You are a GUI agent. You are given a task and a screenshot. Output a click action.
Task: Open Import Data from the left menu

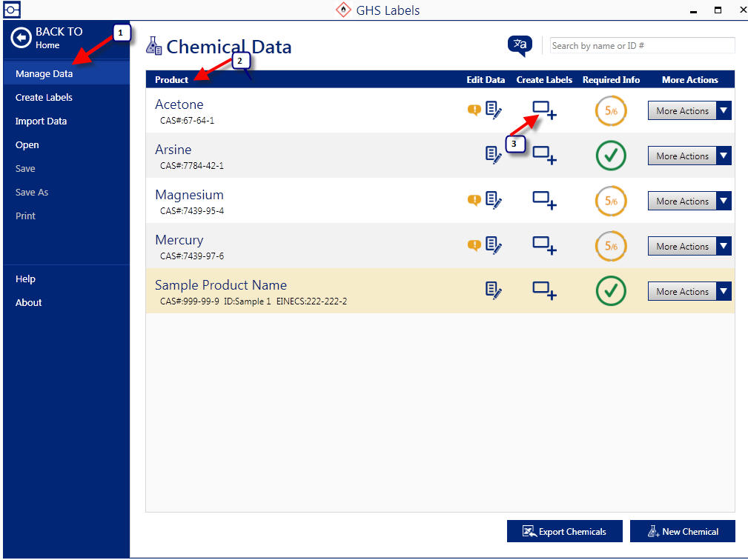point(41,121)
